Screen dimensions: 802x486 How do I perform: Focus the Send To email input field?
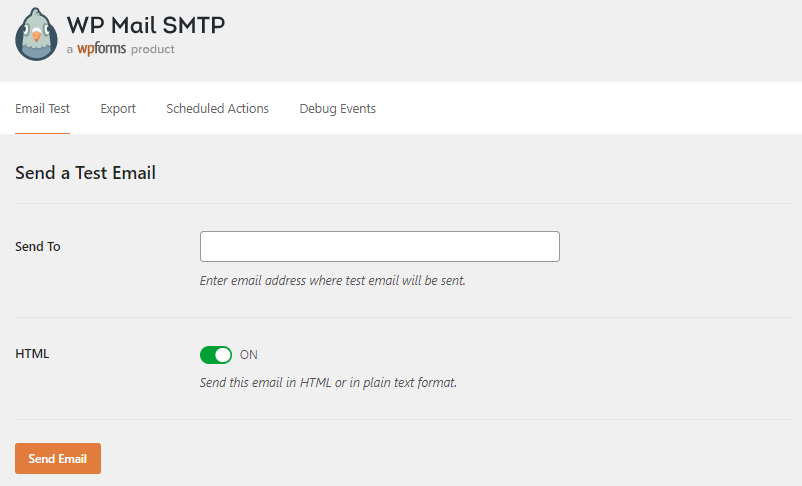(x=379, y=246)
